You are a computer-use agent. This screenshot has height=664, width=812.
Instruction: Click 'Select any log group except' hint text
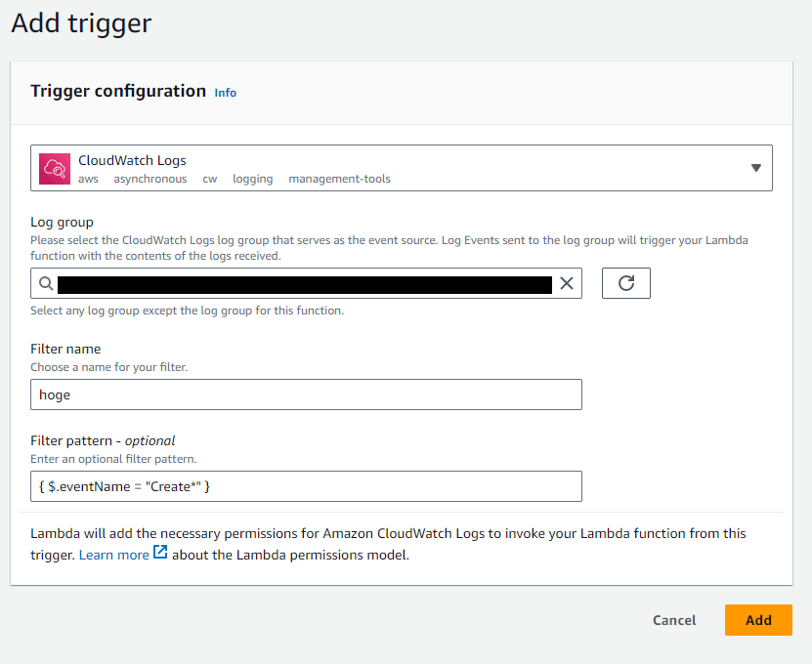[187, 311]
